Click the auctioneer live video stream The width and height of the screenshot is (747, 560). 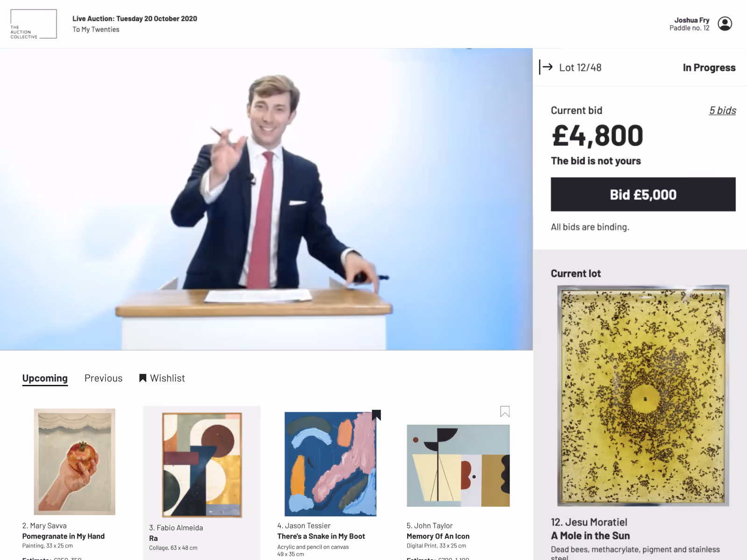266,199
